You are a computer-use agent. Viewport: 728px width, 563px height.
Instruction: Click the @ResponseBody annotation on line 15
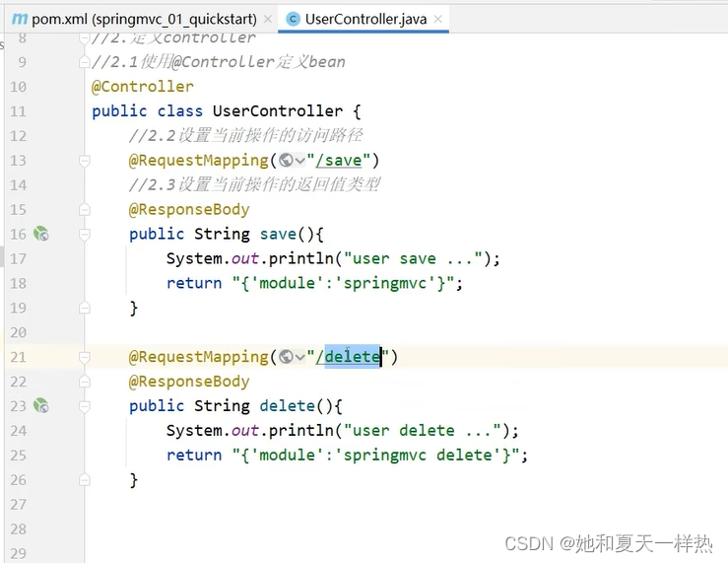point(189,209)
